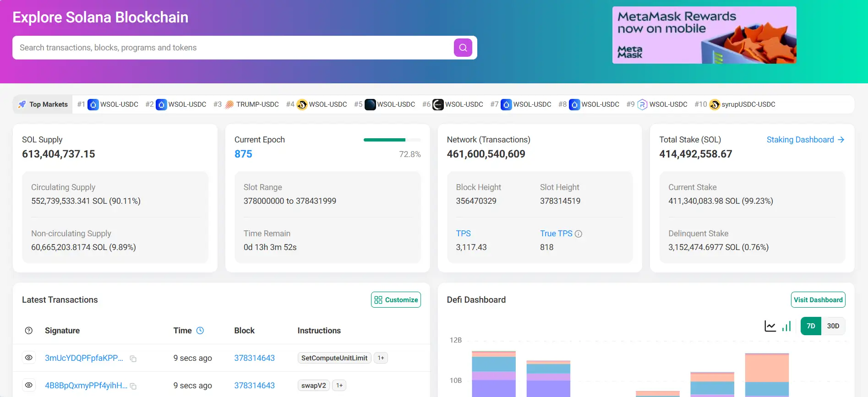Click the purple search magnifier button
868x397 pixels.
pos(463,48)
